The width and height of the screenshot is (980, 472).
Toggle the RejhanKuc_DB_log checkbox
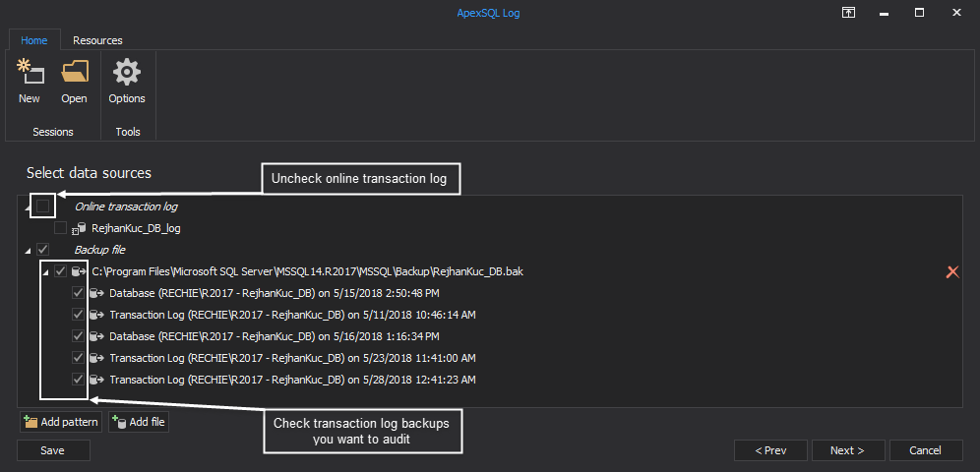(x=60, y=228)
